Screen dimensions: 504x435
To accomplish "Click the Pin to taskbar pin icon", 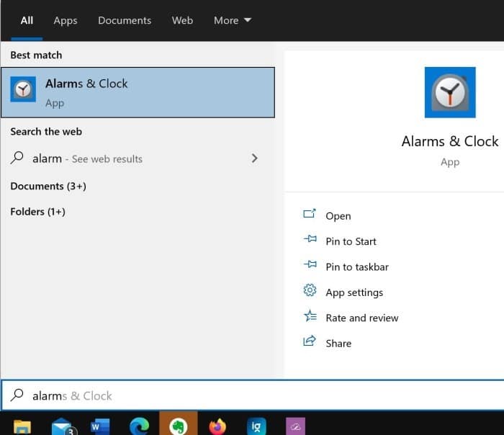I will (x=310, y=264).
